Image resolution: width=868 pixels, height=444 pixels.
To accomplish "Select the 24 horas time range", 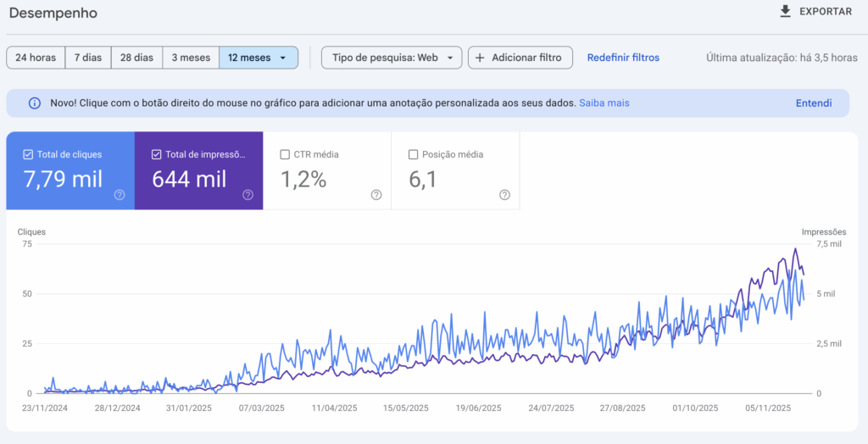I will [36, 58].
